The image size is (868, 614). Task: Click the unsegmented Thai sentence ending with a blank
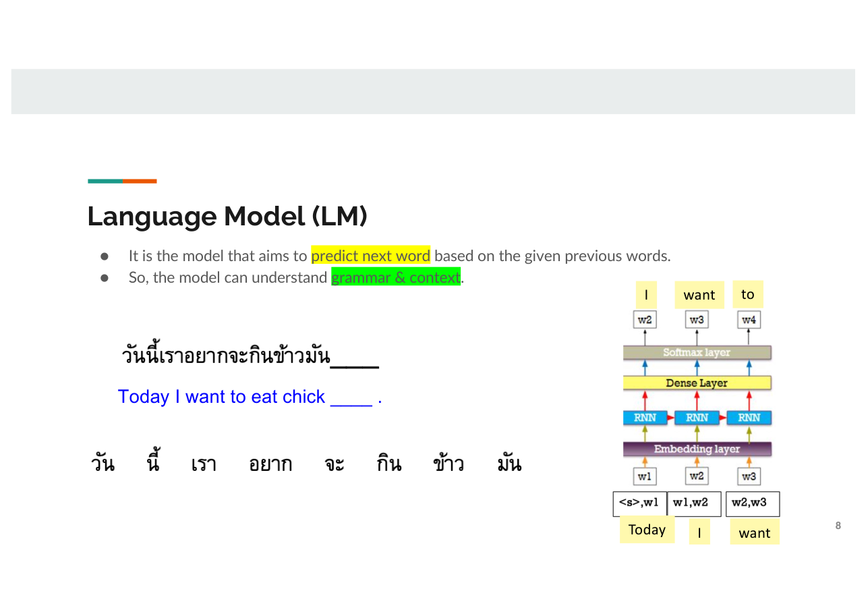[x=250, y=355]
